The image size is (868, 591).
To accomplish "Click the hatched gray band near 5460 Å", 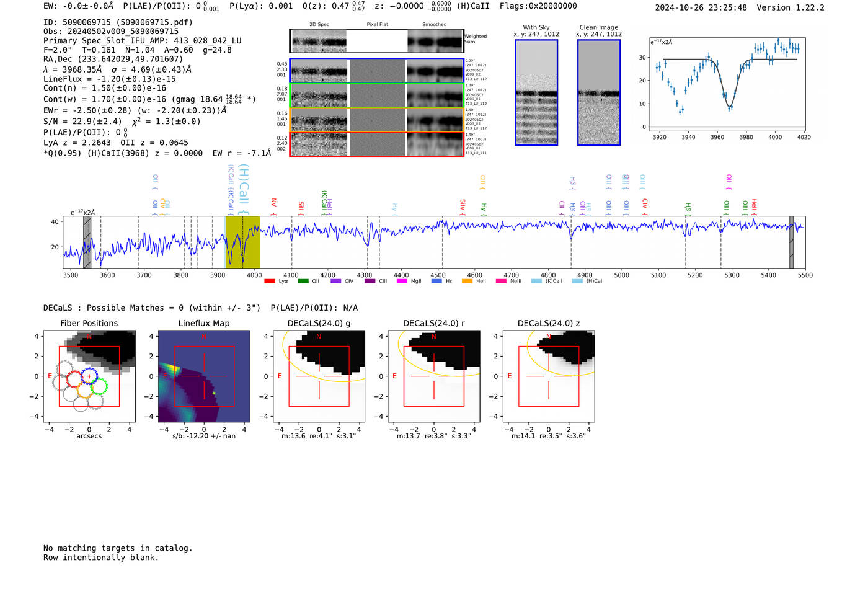I will point(791,242).
